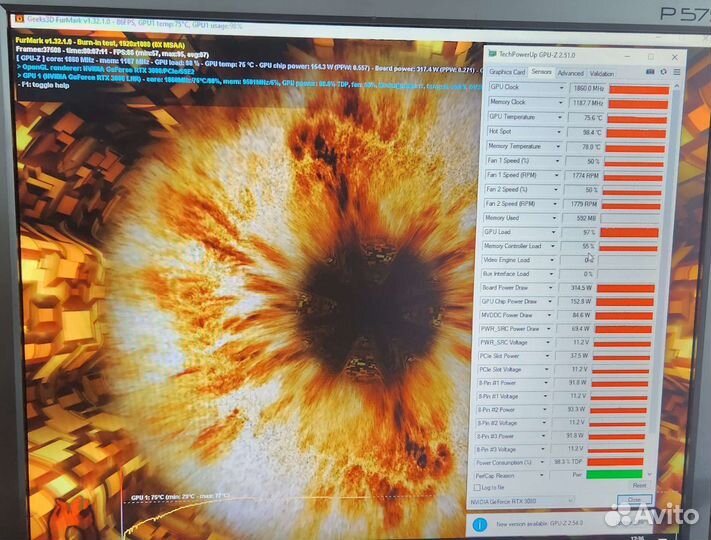Image resolution: width=711 pixels, height=540 pixels.
Task: Click the GPU Clock red graph bar
Action: tap(639, 90)
